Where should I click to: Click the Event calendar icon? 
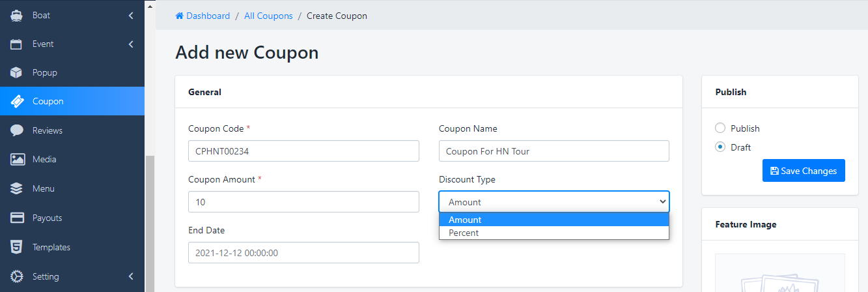click(17, 44)
